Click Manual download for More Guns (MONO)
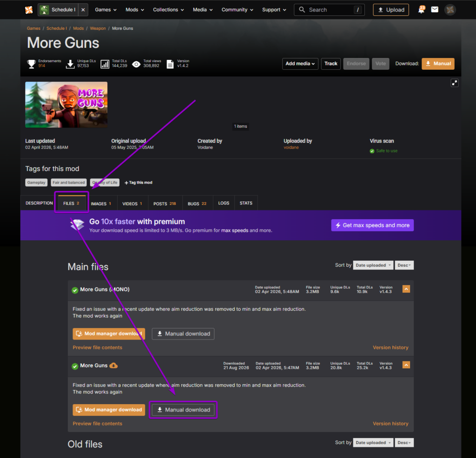This screenshot has width=476, height=458. (183, 334)
